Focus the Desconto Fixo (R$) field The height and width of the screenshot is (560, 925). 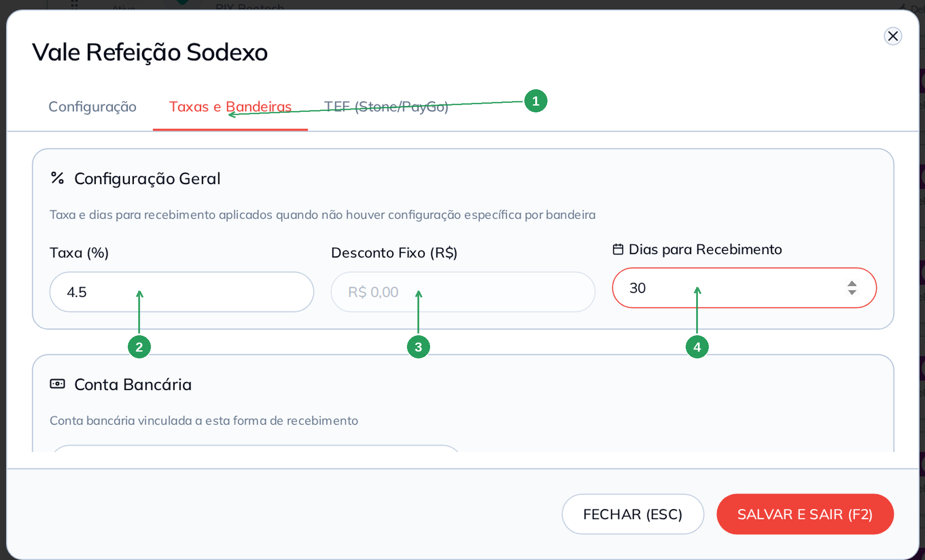pyautogui.click(x=463, y=292)
